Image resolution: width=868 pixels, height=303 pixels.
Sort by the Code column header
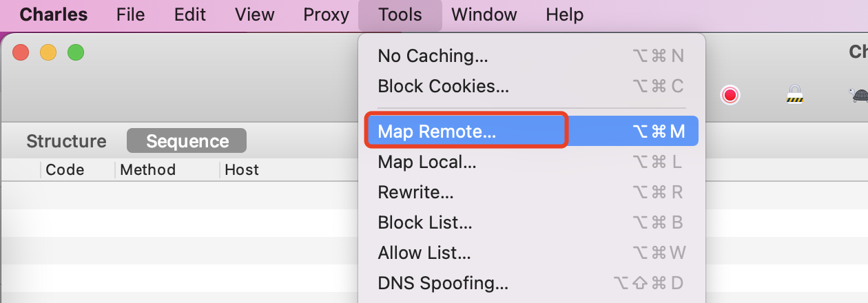pos(65,169)
